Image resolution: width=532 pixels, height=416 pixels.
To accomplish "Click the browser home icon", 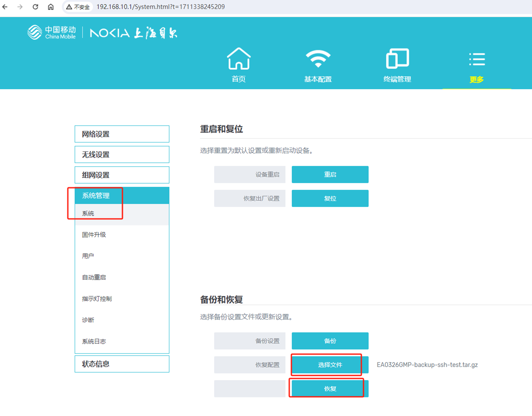I will (51, 7).
